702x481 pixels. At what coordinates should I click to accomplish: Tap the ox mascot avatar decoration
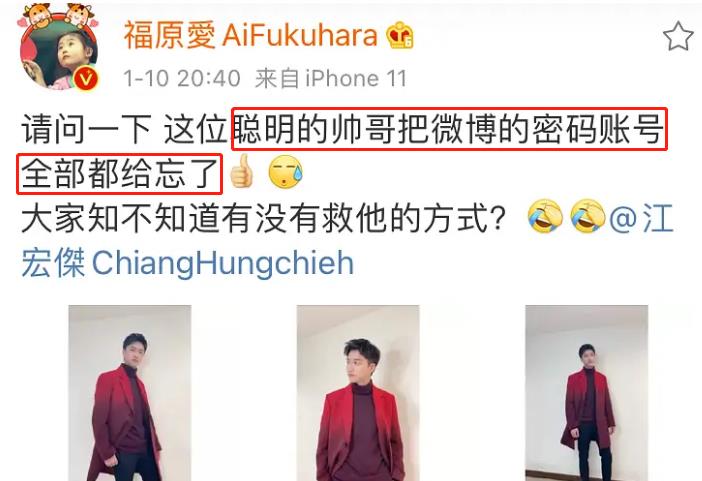pyautogui.click(x=58, y=16)
